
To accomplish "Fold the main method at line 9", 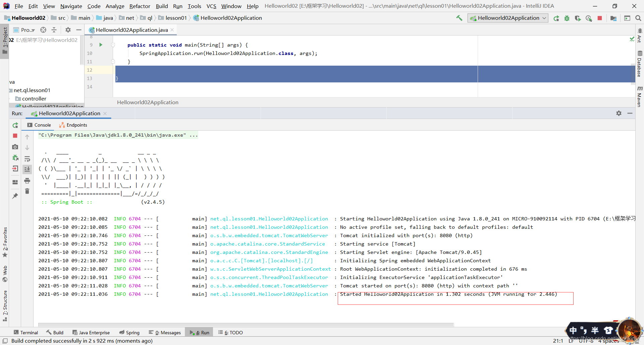I will [113, 45].
